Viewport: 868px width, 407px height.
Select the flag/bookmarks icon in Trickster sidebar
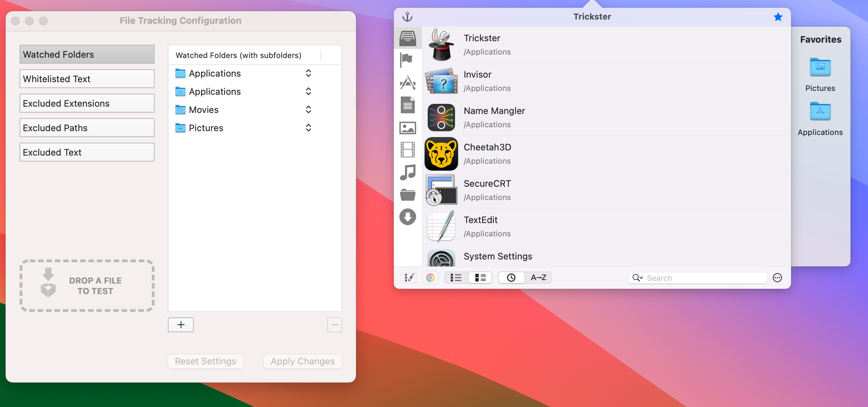point(408,60)
